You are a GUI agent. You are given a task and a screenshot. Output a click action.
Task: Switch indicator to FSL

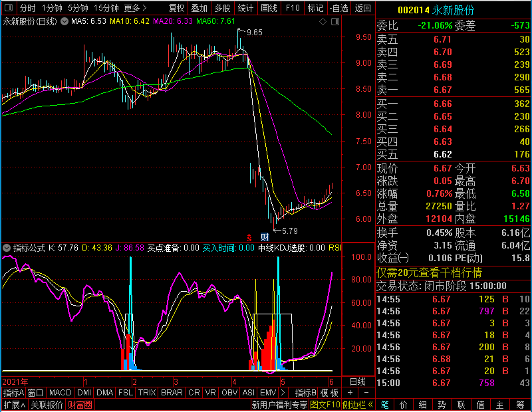[126, 393]
